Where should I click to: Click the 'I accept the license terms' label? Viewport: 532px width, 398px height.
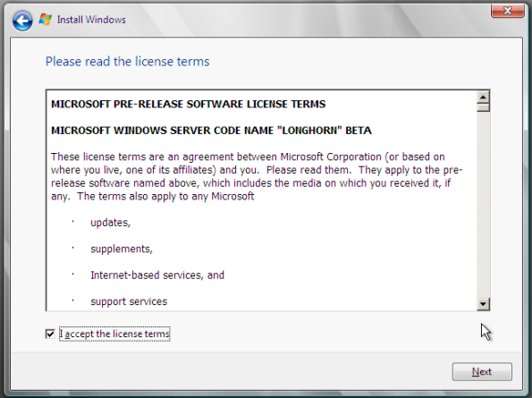click(114, 334)
